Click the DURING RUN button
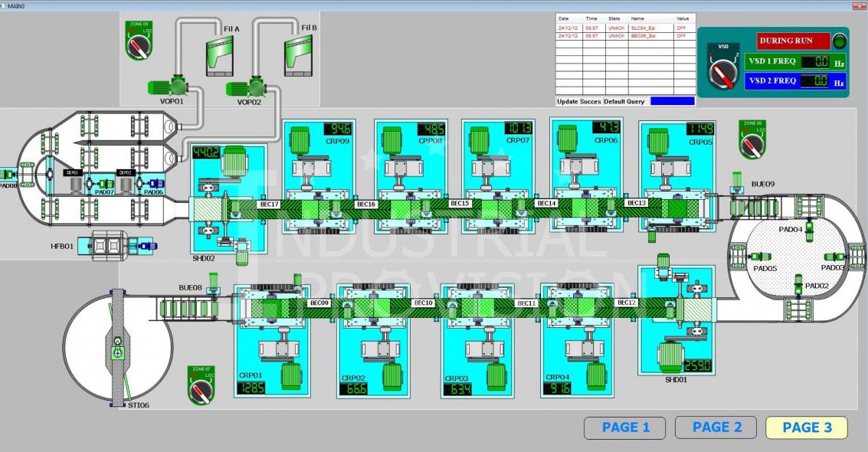The image size is (868, 452). pyautogui.click(x=793, y=41)
